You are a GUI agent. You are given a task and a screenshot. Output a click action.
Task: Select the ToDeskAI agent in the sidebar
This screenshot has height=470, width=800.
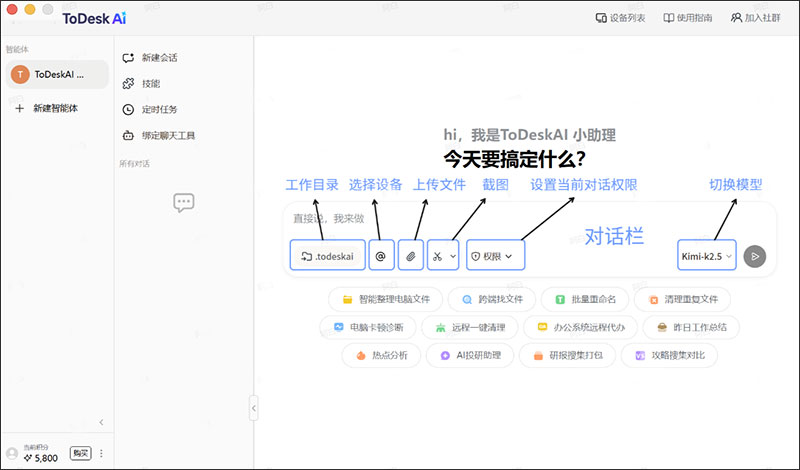pos(57,75)
